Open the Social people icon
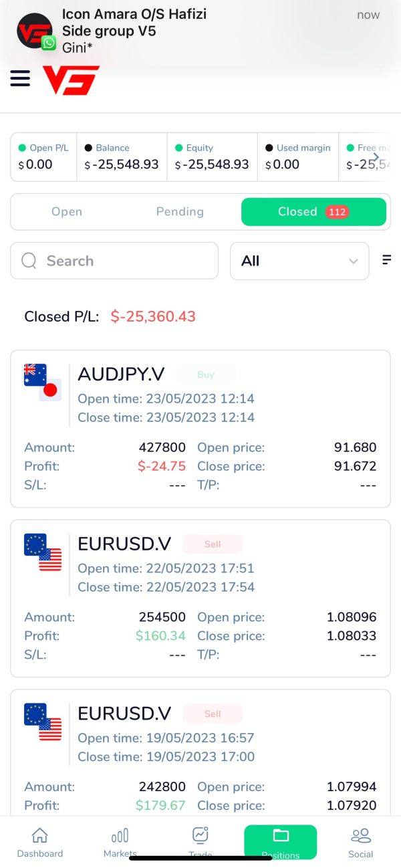Viewport: 401px width, 868px height. pyautogui.click(x=361, y=836)
